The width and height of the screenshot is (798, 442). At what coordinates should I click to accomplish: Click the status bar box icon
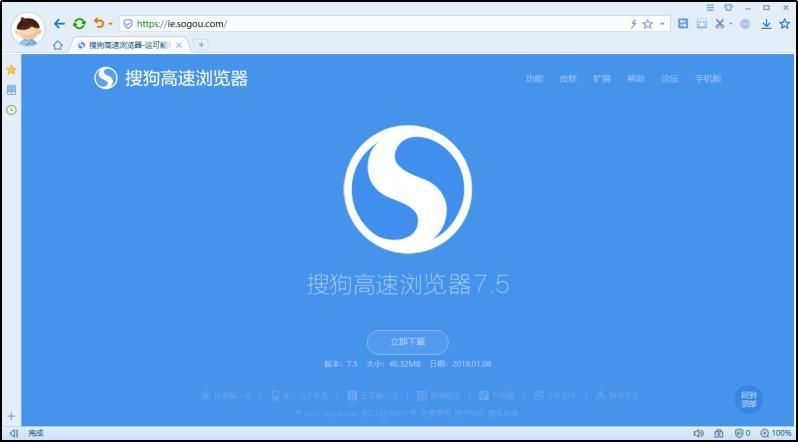click(x=718, y=433)
